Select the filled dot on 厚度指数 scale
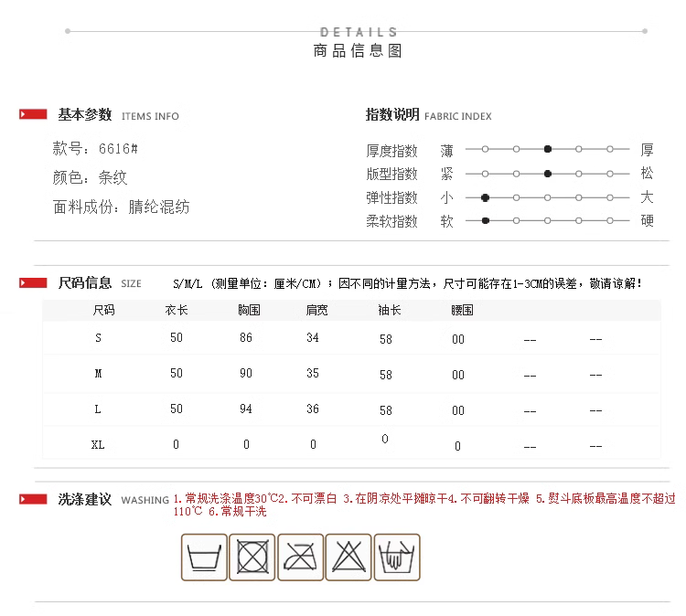This screenshot has height=616, width=686. 548,149
